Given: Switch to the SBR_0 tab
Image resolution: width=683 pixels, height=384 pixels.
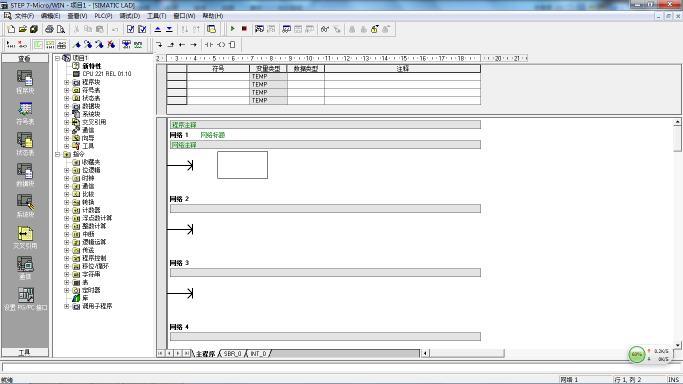Looking at the screenshot, I should click(x=232, y=354).
